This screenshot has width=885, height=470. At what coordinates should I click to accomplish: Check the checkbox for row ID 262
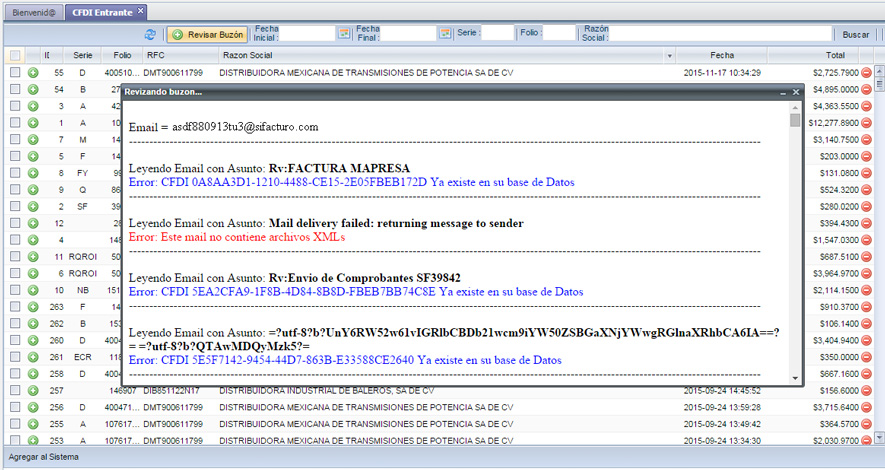15,324
